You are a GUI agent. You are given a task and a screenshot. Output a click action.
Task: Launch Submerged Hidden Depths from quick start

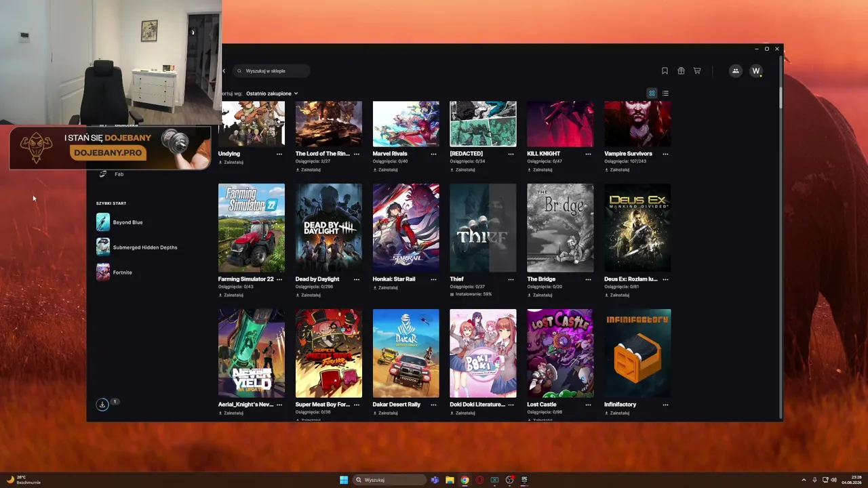(137, 247)
